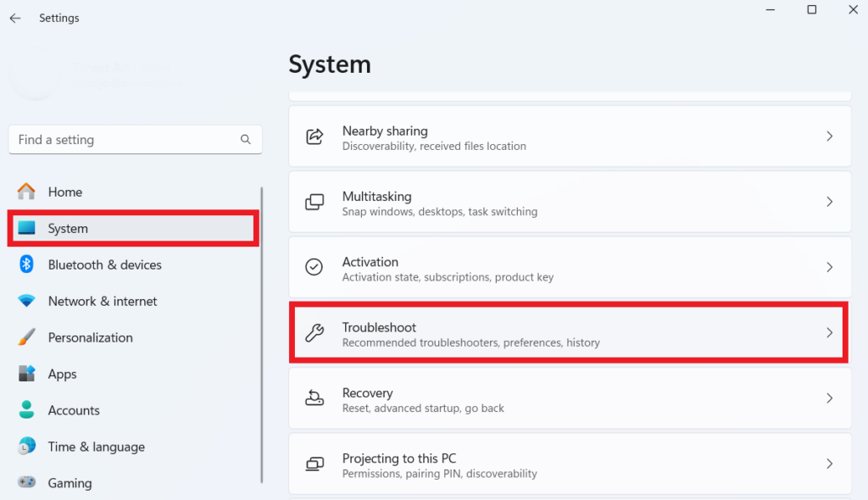Expand Troubleshoot chevron arrow
The image size is (868, 500).
829,332
